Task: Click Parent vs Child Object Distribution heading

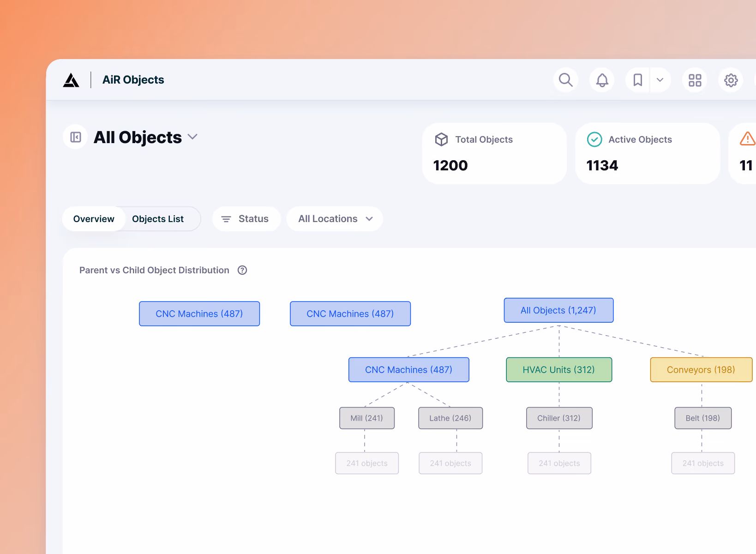Action: tap(154, 270)
